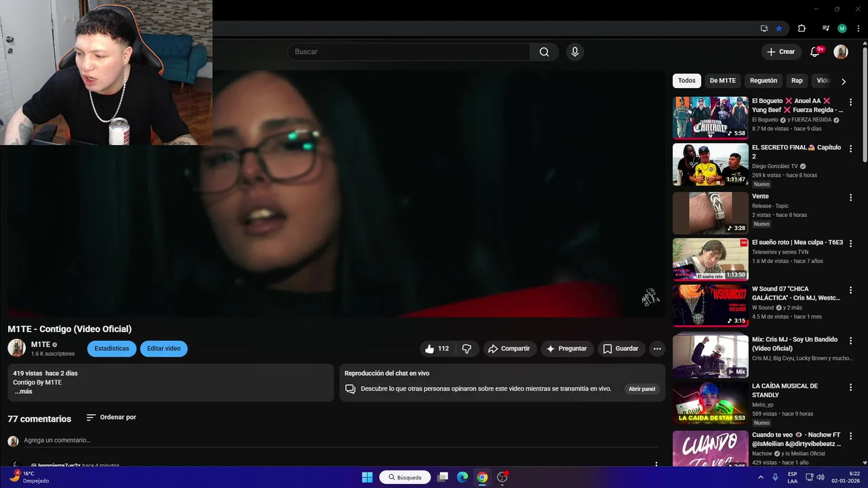
Task: Click the volume icon in system tray
Action: click(820, 477)
